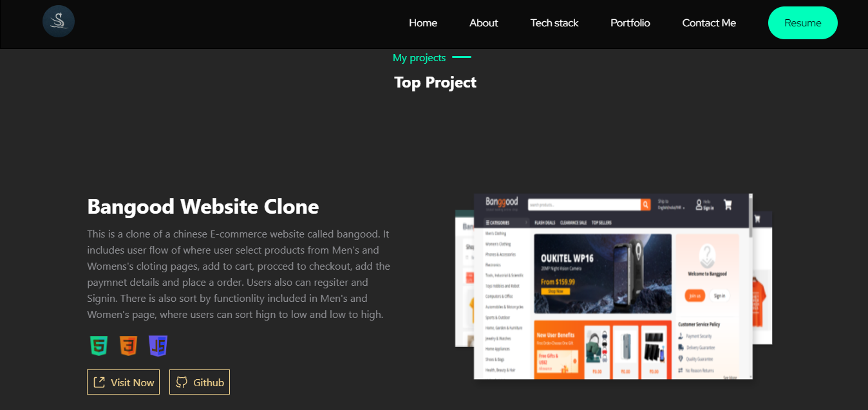Click the project description paragraph text
This screenshot has height=410, width=868.
[238, 274]
